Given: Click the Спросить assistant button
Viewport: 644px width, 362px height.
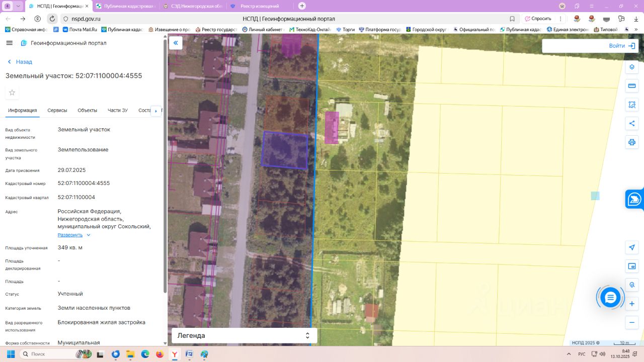Looking at the screenshot, I should (x=538, y=19).
